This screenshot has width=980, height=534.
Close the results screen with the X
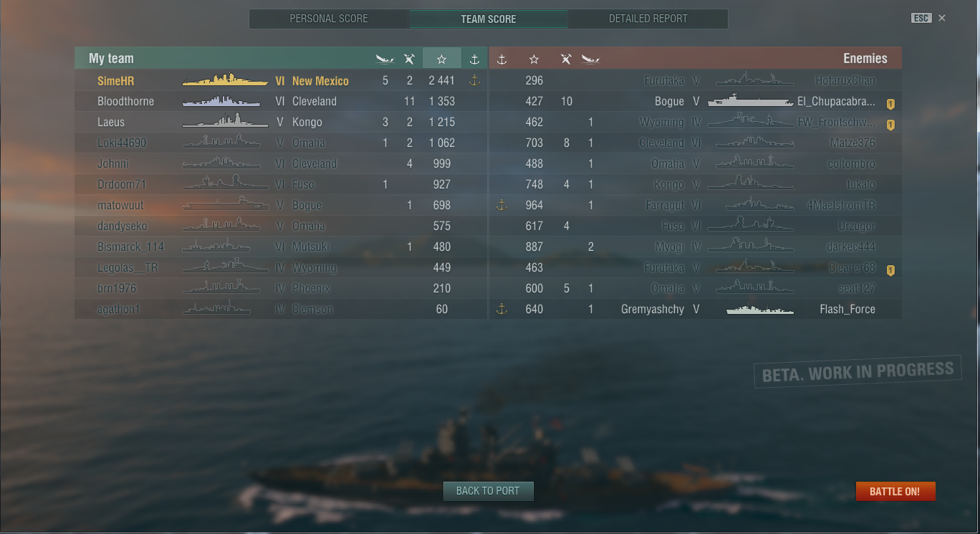pyautogui.click(x=942, y=18)
